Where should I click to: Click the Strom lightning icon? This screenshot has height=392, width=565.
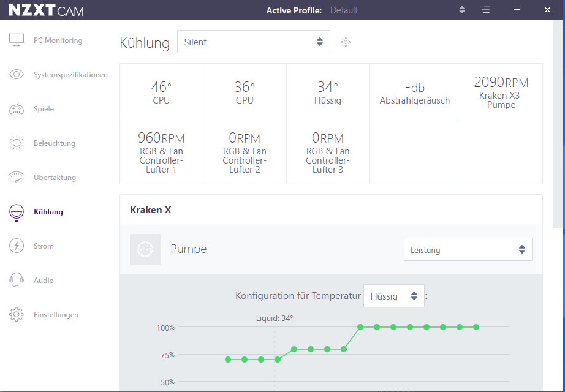(17, 246)
